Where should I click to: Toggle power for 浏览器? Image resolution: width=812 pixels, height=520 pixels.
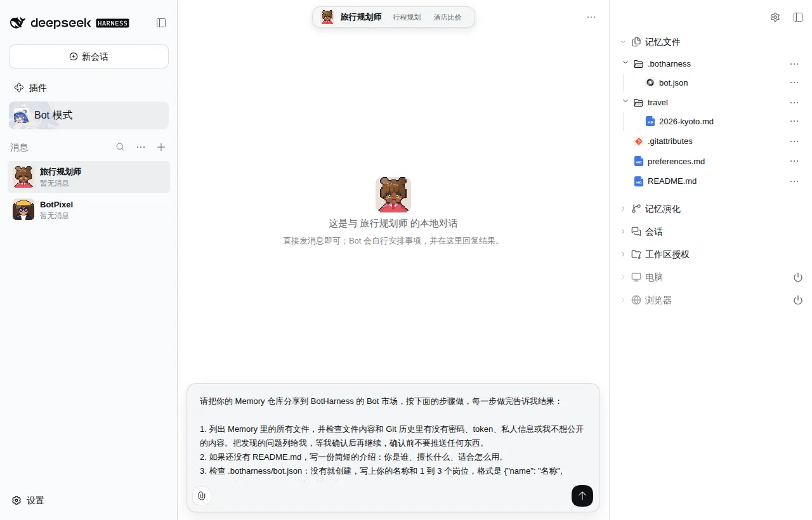click(x=798, y=300)
